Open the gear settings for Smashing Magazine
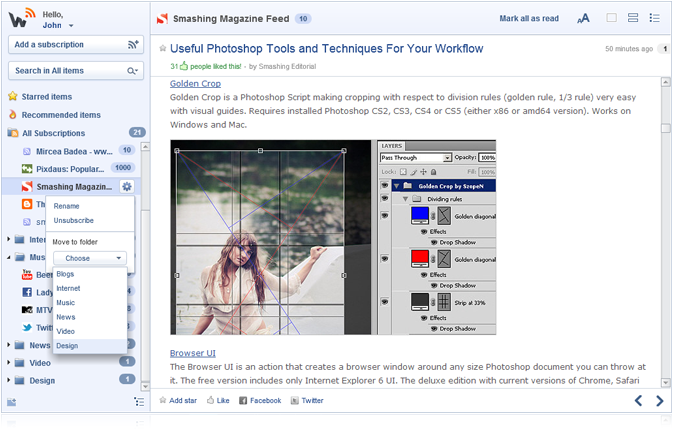Screen dimensions: 673x430 click(126, 186)
